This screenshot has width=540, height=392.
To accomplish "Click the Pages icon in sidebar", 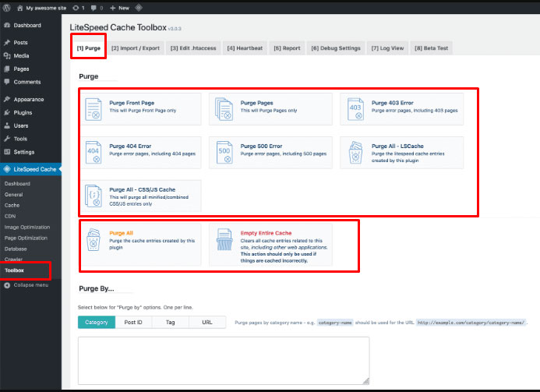I will 7,69.
